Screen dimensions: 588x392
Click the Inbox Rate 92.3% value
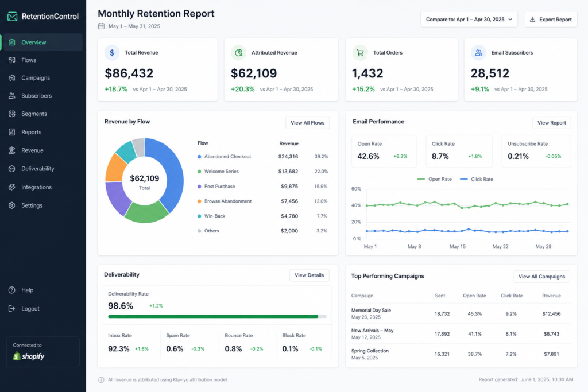coord(118,349)
